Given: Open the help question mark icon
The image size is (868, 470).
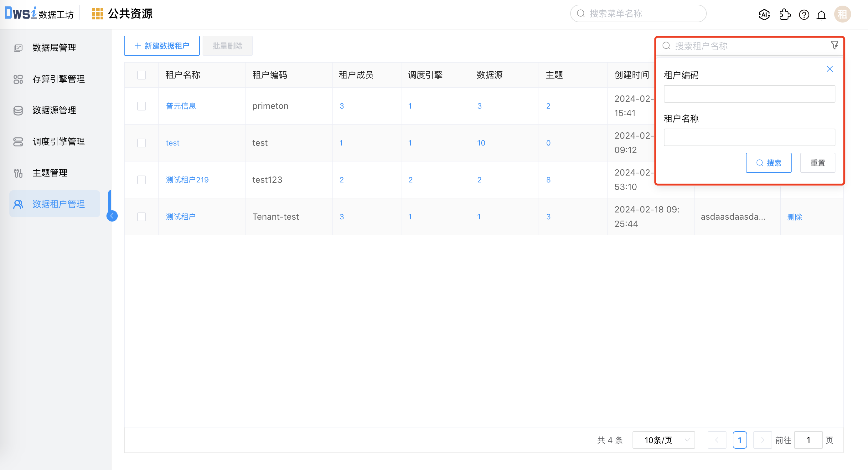Looking at the screenshot, I should coord(804,14).
